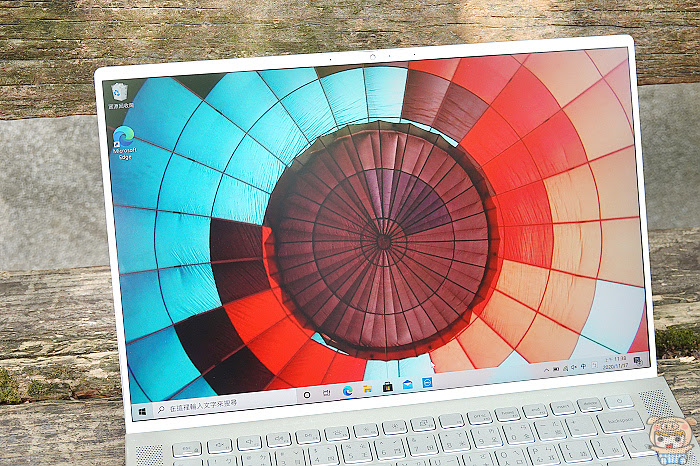Click the taskbar search text box
Viewport: 700px width, 466px height.
pyautogui.click(x=223, y=404)
